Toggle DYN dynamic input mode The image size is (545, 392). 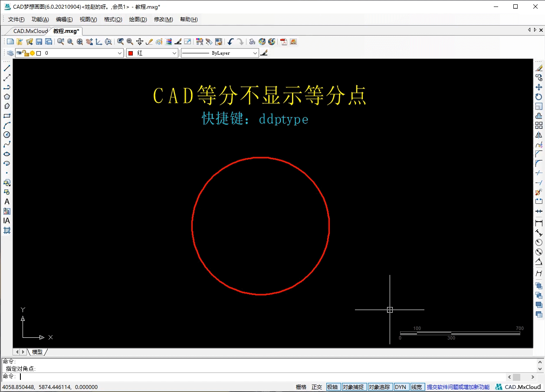[401, 386]
